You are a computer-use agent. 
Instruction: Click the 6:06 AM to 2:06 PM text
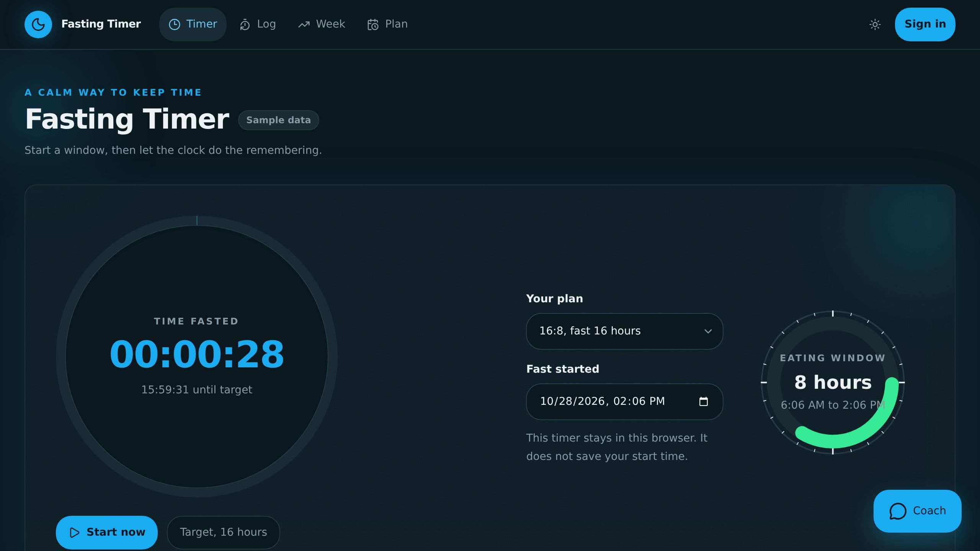(833, 405)
